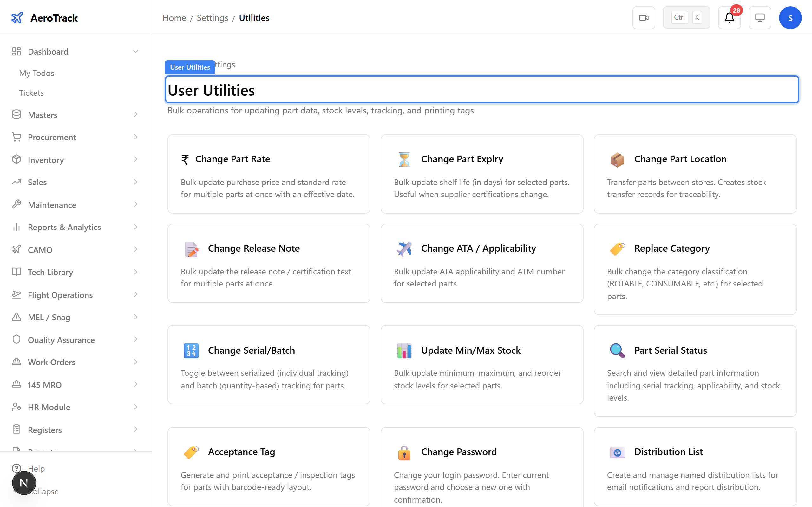Click the Maintenance wrench icon
This screenshot has height=507, width=812.
click(17, 205)
